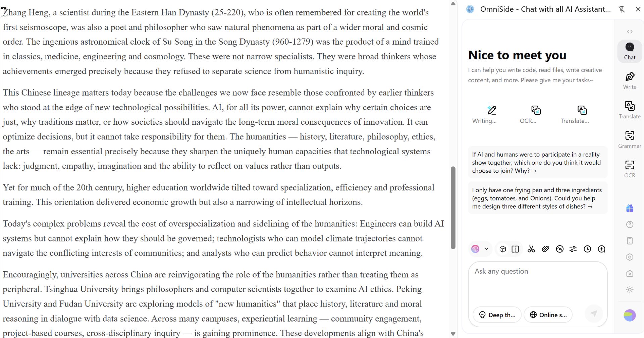Toggle Online search option
The width and height of the screenshot is (644, 338).
pyautogui.click(x=548, y=315)
